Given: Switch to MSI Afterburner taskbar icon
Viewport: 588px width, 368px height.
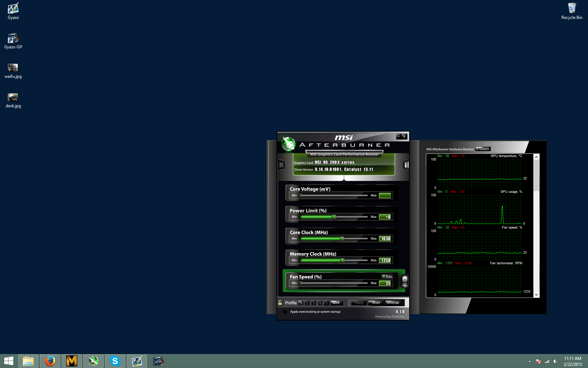Looking at the screenshot, I should point(93,361).
